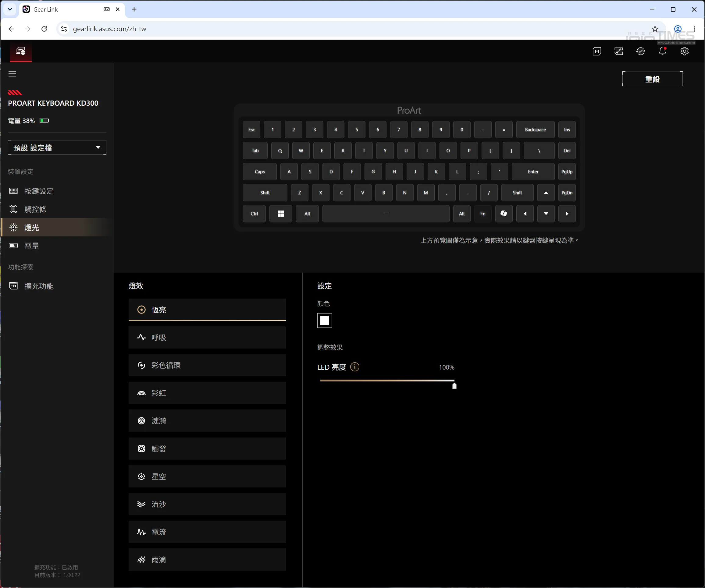Viewport: 705px width, 588px height.
Task: Select 星空 starry night effect
Action: coord(207,476)
